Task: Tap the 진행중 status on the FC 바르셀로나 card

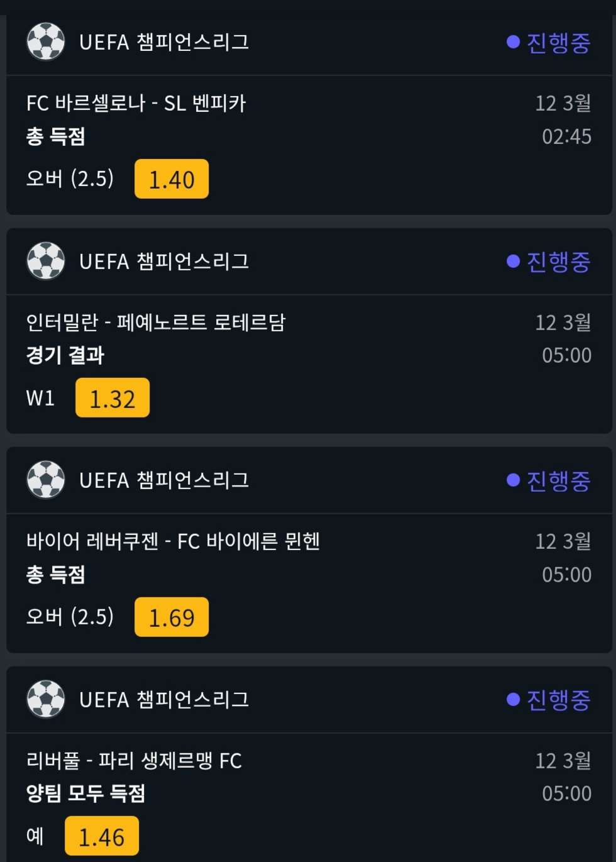Action: point(549,42)
